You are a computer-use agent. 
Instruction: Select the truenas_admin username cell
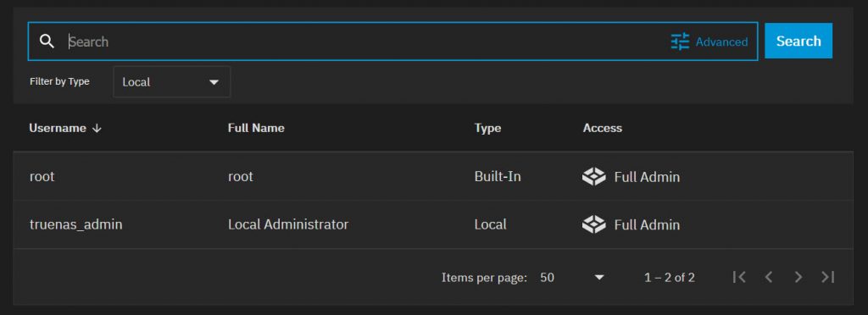[75, 225]
